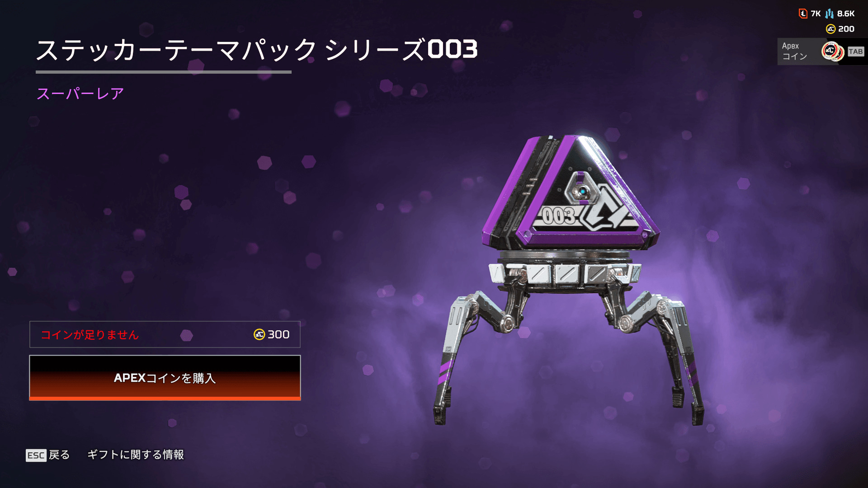Click the 7K legend token amount
Screen dimensions: 868x488
[816, 14]
